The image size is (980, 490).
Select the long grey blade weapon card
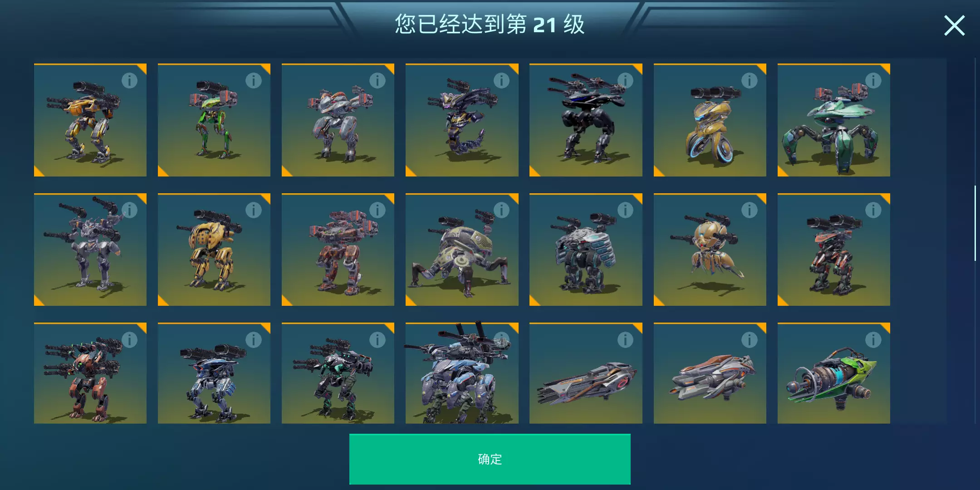click(586, 373)
